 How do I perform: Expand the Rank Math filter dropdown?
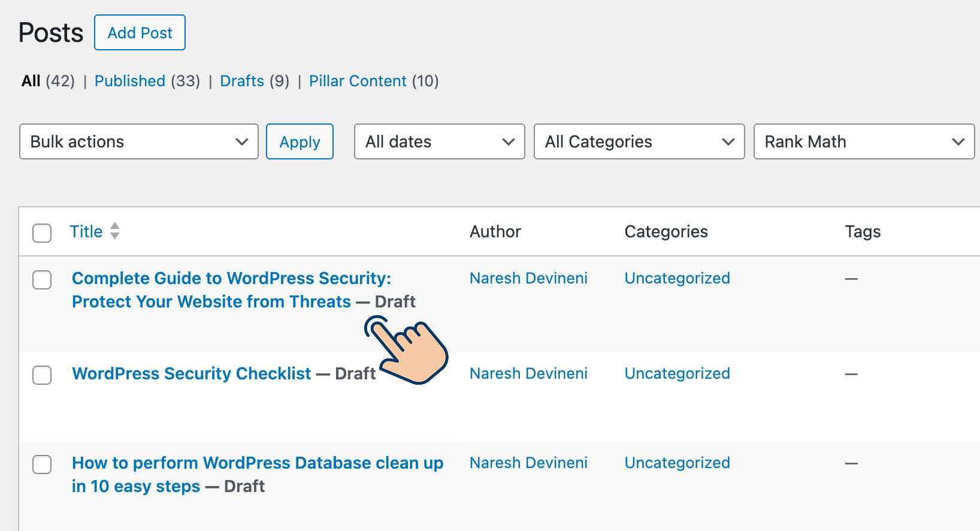pyautogui.click(x=864, y=141)
